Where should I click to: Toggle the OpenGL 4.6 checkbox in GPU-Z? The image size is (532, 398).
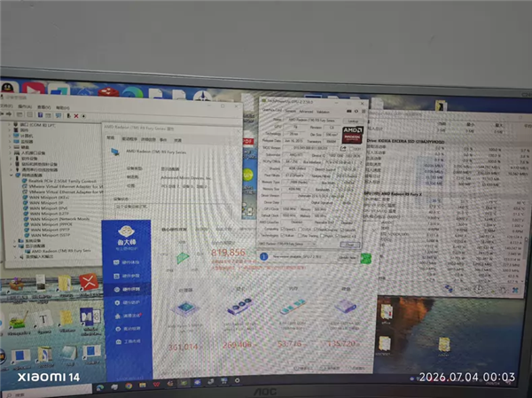coord(338,236)
